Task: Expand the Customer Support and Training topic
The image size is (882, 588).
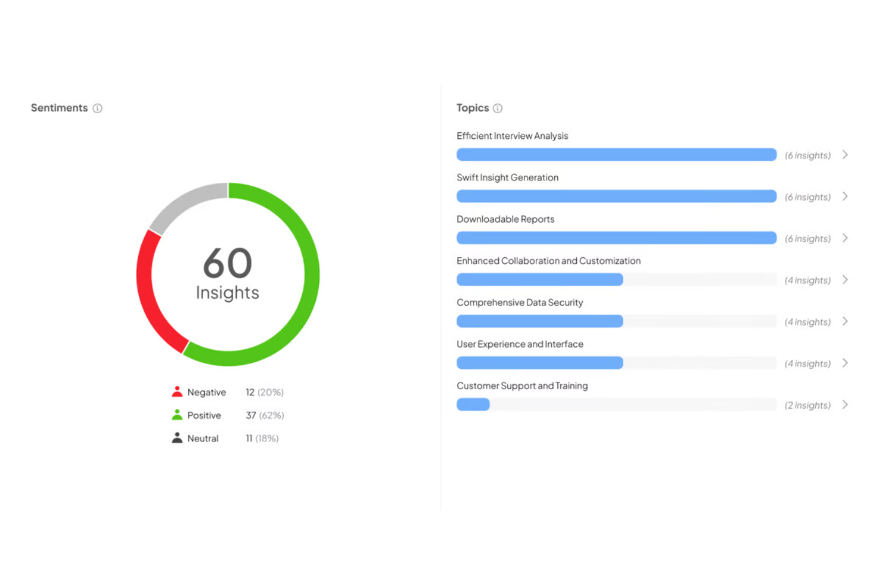Action: (x=845, y=405)
